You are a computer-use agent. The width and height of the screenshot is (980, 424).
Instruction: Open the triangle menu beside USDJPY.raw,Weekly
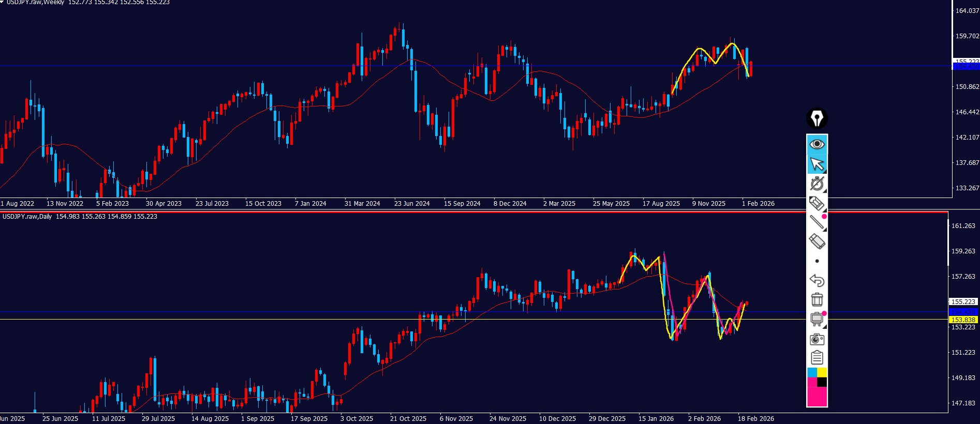pos(2,2)
